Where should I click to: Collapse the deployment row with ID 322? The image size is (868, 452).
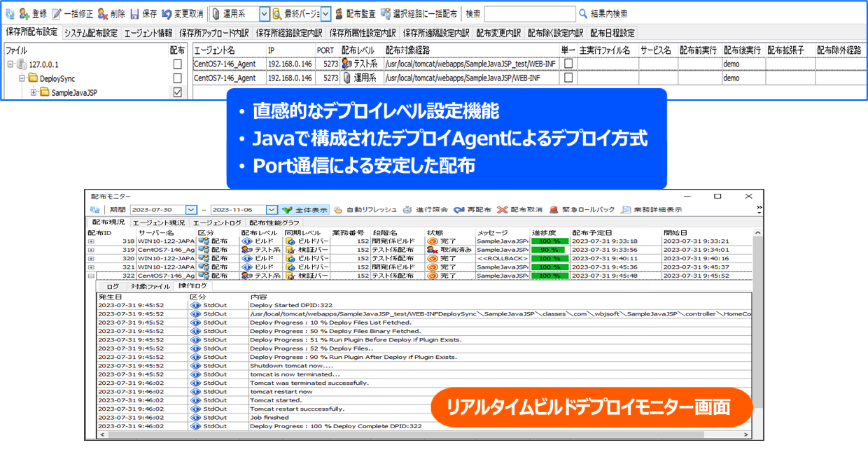tap(91, 276)
